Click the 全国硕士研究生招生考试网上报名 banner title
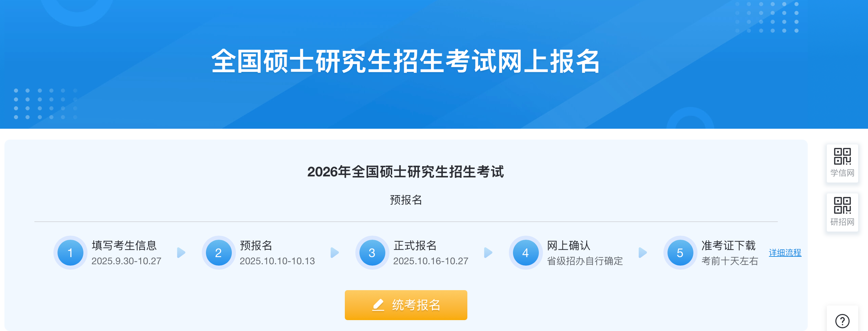The height and width of the screenshot is (331, 868). pos(405,61)
